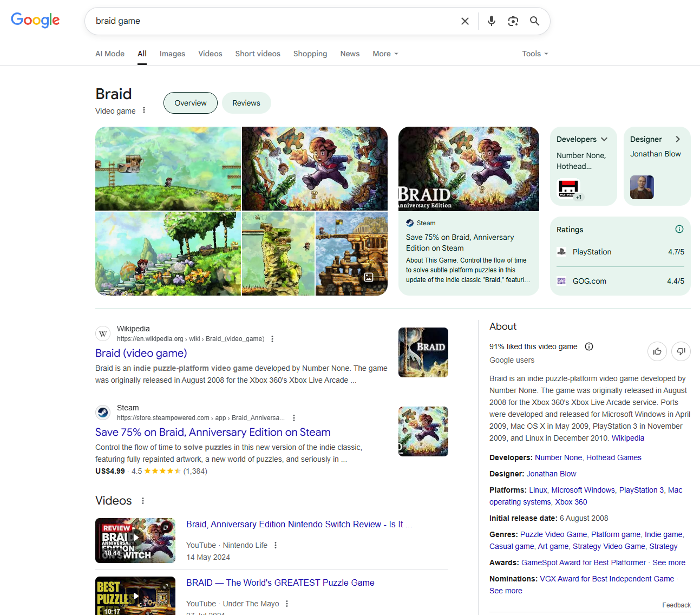Click the Google logo
The width and height of the screenshot is (700, 615).
coord(35,21)
